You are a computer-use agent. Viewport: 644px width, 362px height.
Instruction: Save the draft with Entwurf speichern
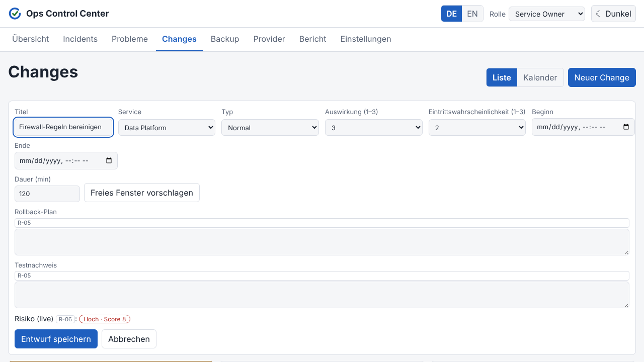(56, 339)
